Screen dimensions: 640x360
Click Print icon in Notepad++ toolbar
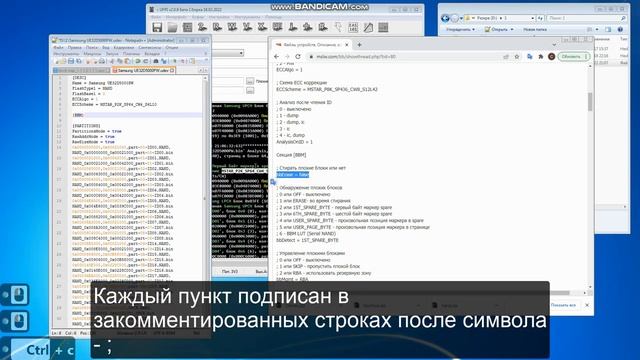(x=102, y=61)
